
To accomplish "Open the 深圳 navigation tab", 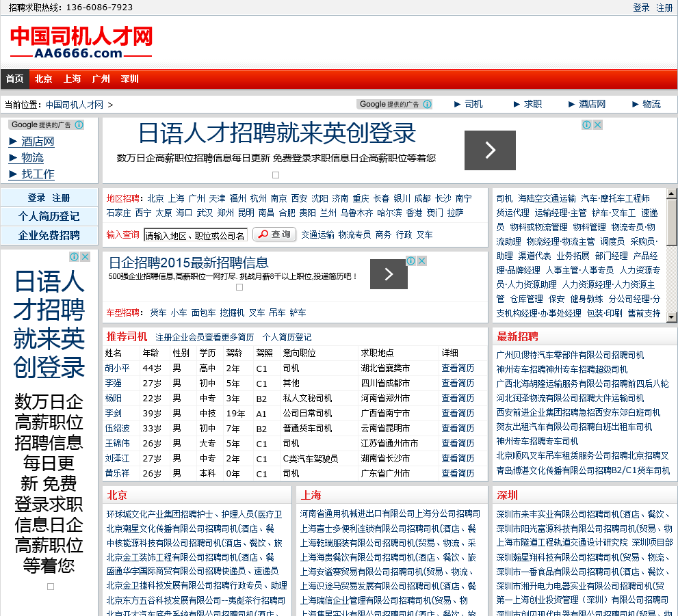I will 130,79.
